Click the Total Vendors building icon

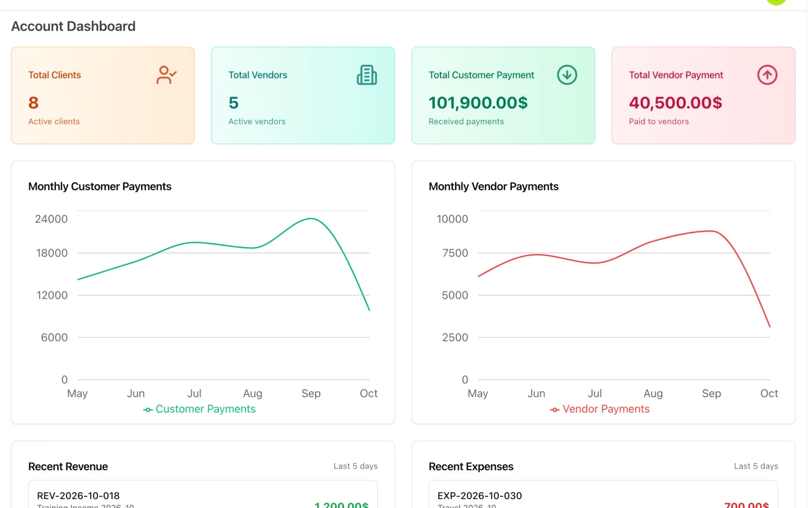tap(367, 75)
